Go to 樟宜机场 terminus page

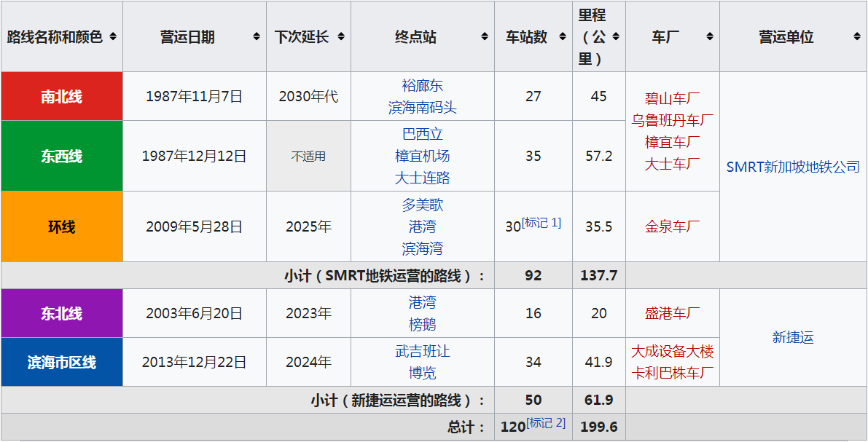(x=422, y=156)
